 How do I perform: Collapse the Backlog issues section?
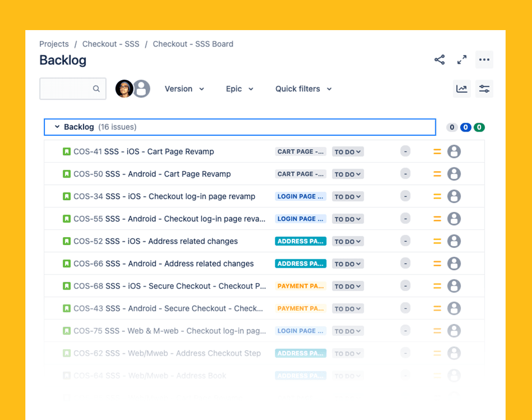pos(57,127)
